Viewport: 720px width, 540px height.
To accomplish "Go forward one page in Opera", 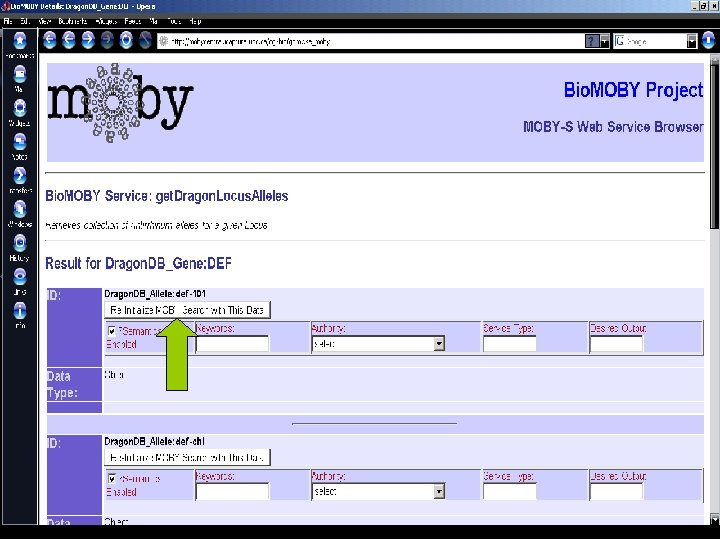I will [x=88, y=40].
